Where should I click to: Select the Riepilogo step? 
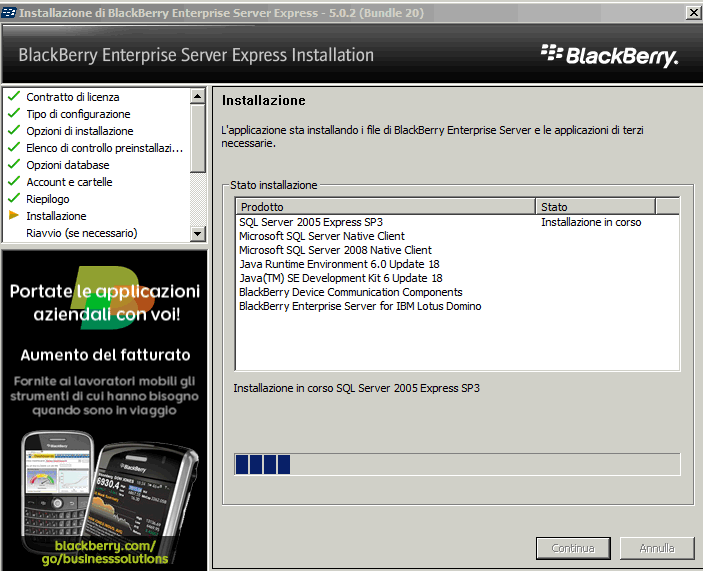coord(48,199)
